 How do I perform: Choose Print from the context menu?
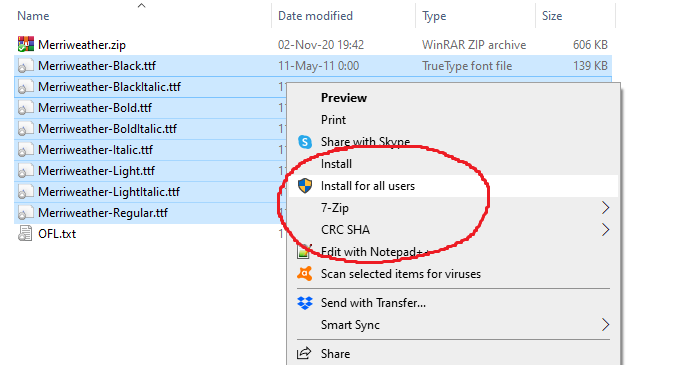[x=333, y=120]
